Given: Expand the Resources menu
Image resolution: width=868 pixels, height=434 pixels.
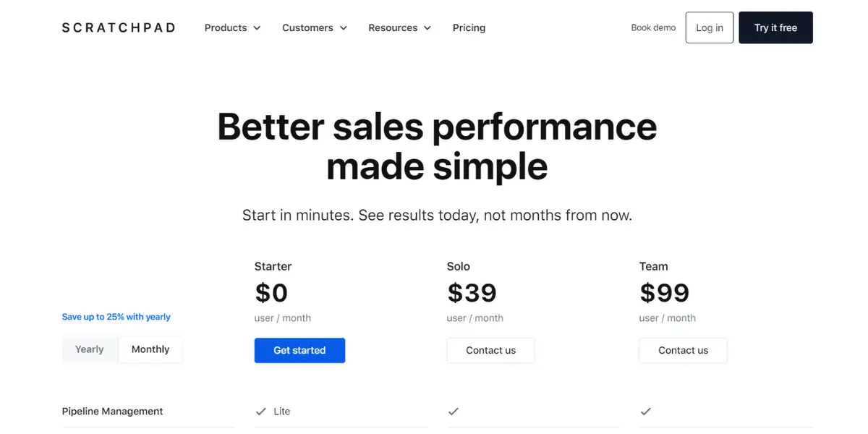Looking at the screenshot, I should click(x=399, y=27).
